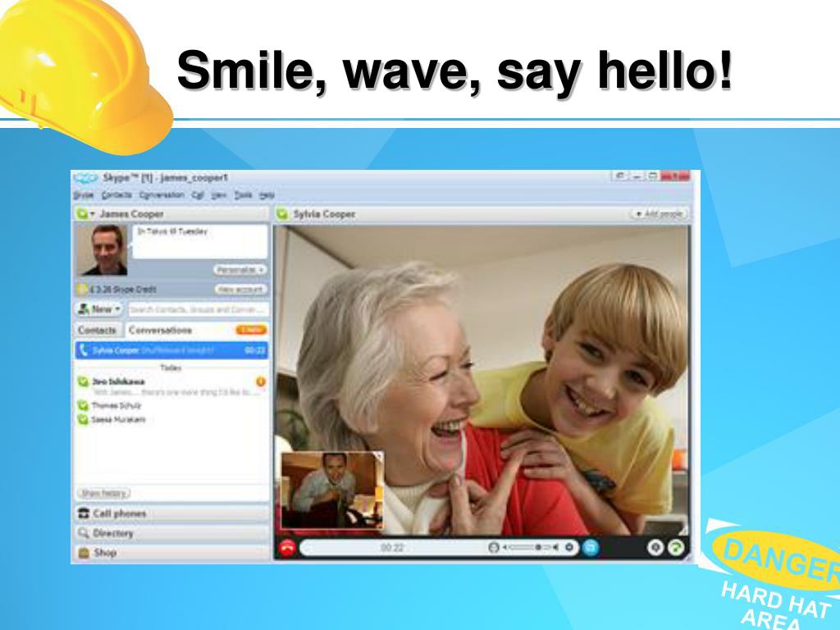Click the green call status icon at bar end
The width and height of the screenshot is (840, 630).
click(676, 547)
